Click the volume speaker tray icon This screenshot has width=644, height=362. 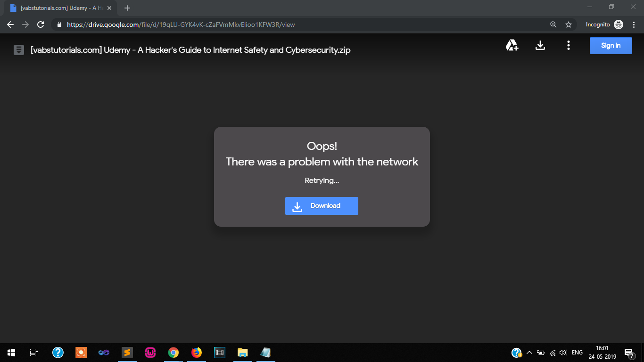click(x=563, y=353)
